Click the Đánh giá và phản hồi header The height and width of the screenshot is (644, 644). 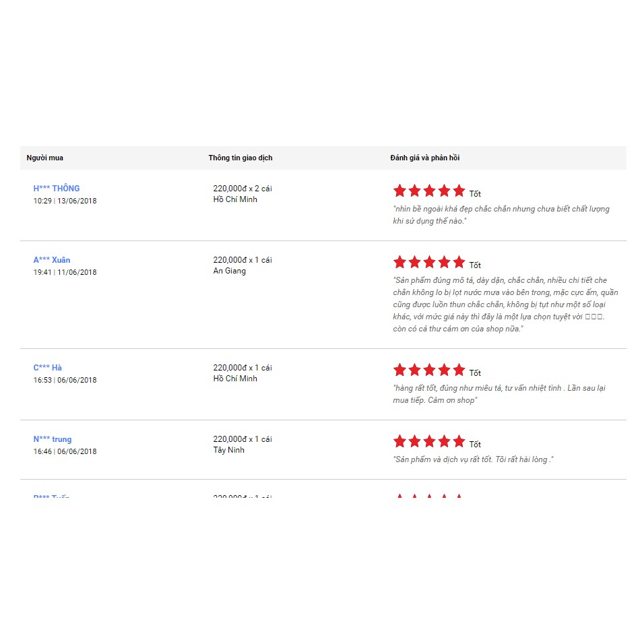click(x=425, y=158)
